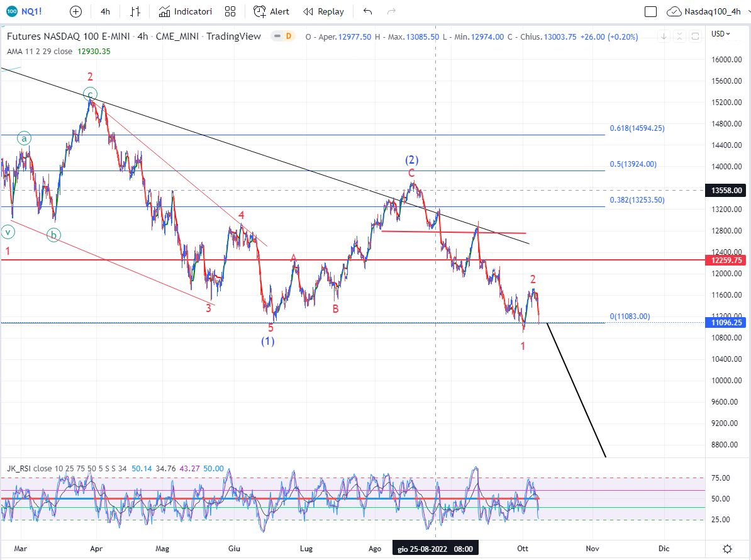The width and height of the screenshot is (751, 560).
Task: Select the blue (1) wave label
Action: click(268, 341)
